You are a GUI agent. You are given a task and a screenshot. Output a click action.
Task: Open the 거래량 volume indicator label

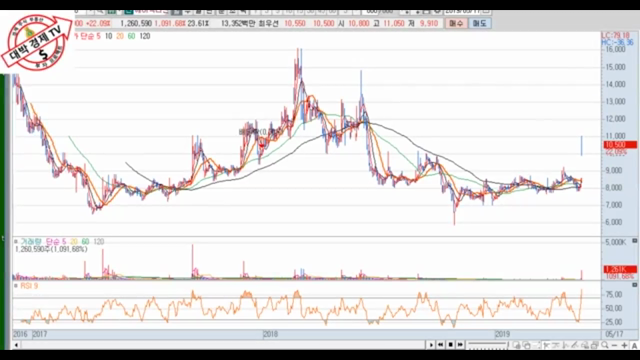(31, 242)
